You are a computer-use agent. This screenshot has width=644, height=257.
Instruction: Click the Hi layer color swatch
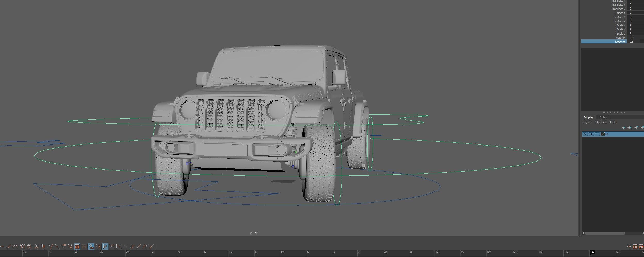click(x=602, y=134)
